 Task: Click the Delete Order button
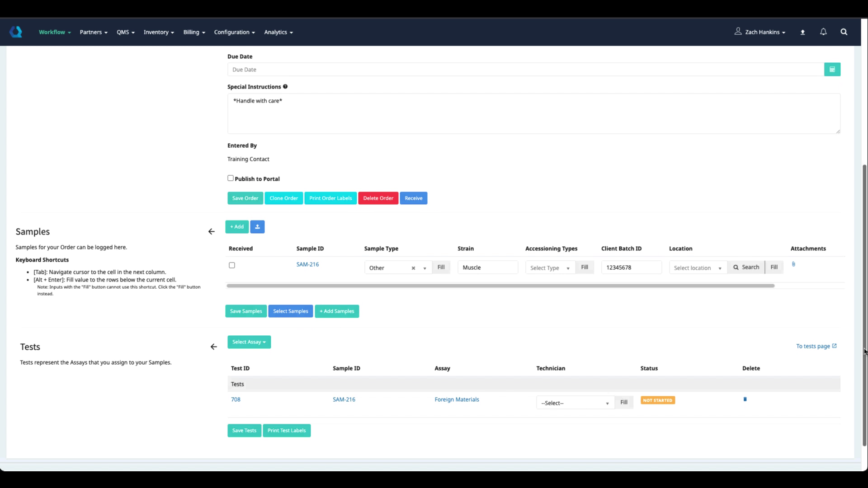[378, 198]
